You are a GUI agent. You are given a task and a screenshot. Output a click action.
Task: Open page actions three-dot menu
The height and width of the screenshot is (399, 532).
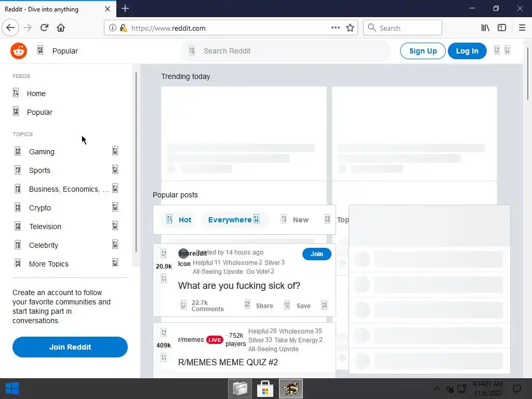tap(336, 28)
